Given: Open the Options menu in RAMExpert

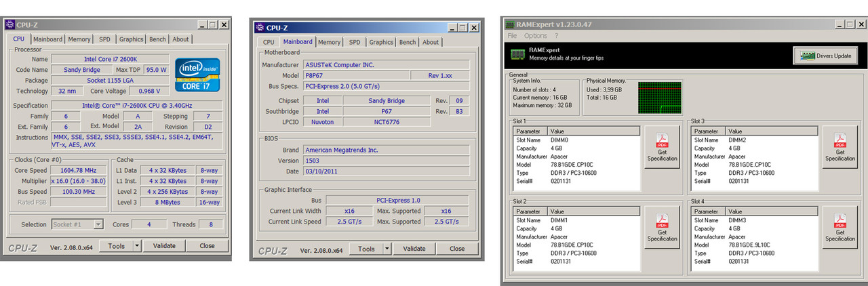Looking at the screenshot, I should click(536, 36).
